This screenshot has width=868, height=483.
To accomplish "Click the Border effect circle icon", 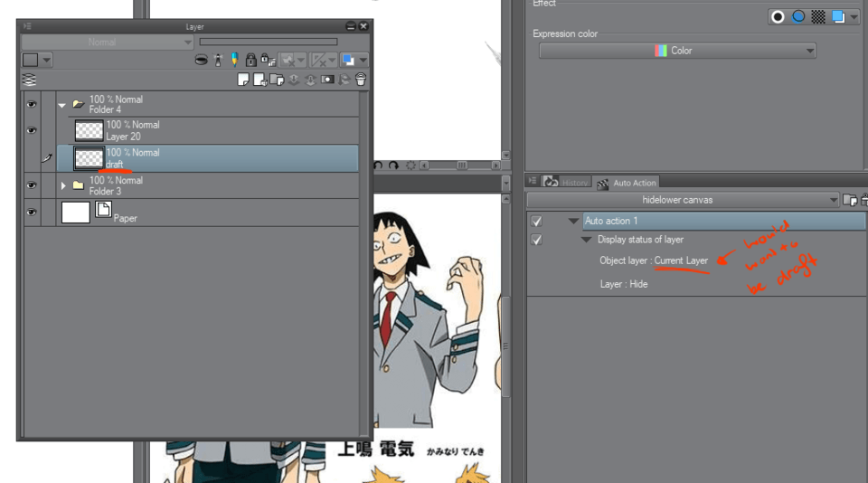I will tap(778, 17).
